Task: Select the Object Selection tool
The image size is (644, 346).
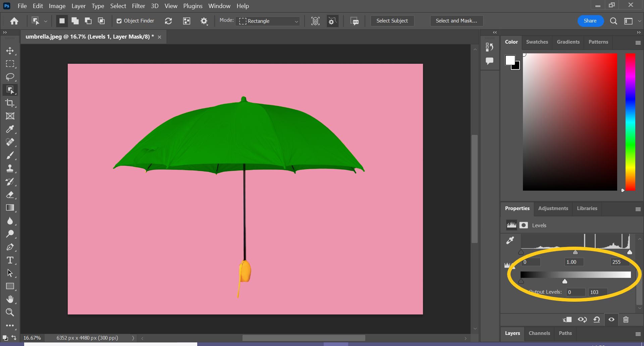Action: 10,90
